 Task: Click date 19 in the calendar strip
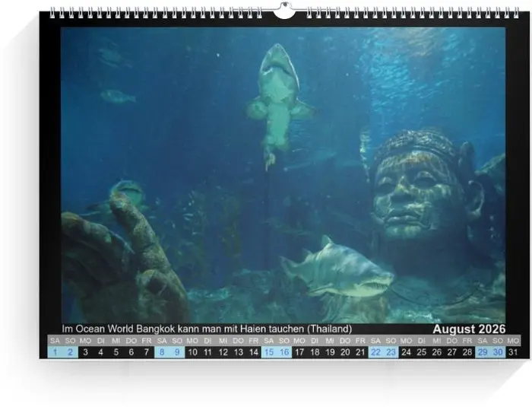click(330, 352)
